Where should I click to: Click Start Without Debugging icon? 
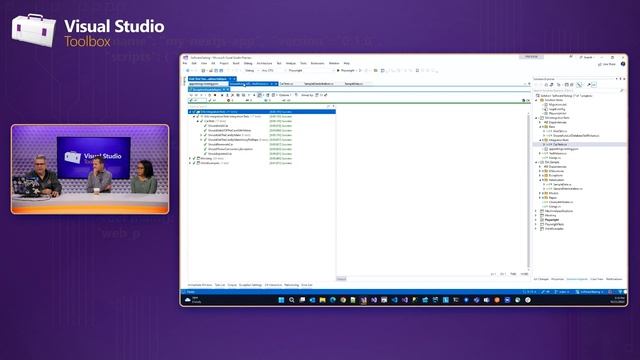click(360, 71)
